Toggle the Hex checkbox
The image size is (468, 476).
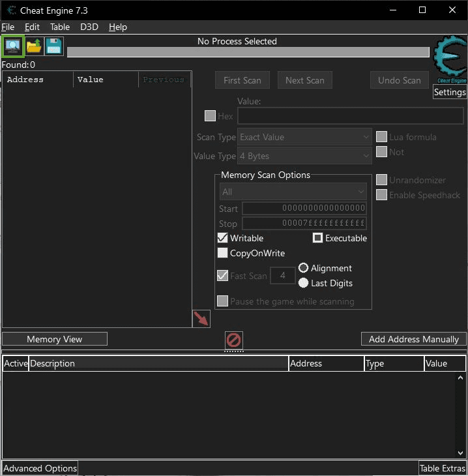coord(210,115)
